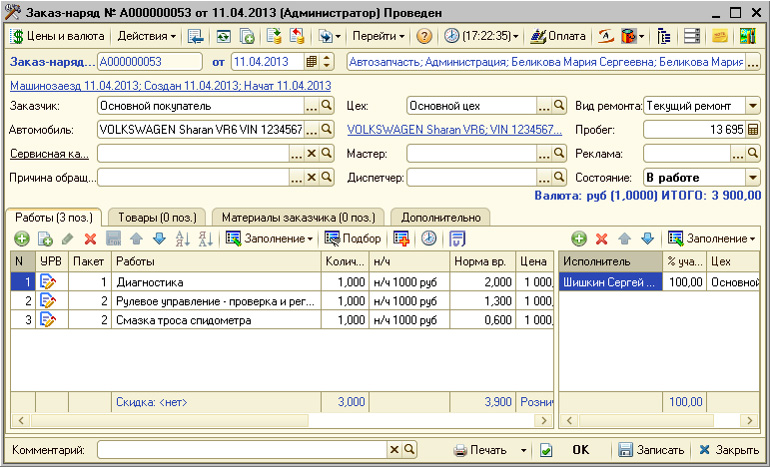Viewport: 770px width, 467px height.
Task: Add a new row with the green plus in the works toolbar
Action: [22, 239]
